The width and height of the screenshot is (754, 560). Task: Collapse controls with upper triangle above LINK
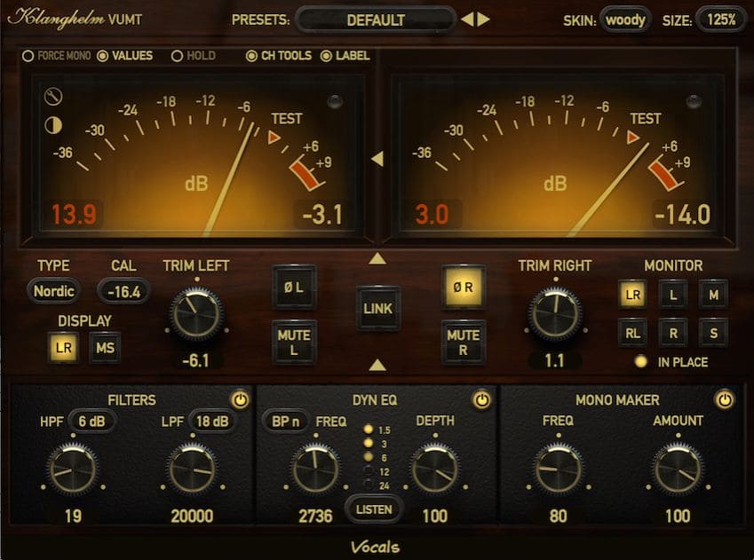click(x=377, y=259)
